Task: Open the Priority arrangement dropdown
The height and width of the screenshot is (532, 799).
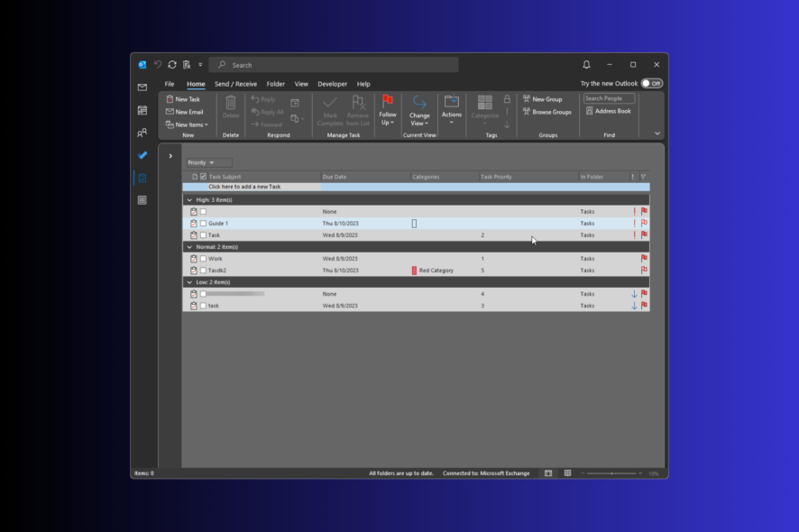Action: tap(209, 162)
